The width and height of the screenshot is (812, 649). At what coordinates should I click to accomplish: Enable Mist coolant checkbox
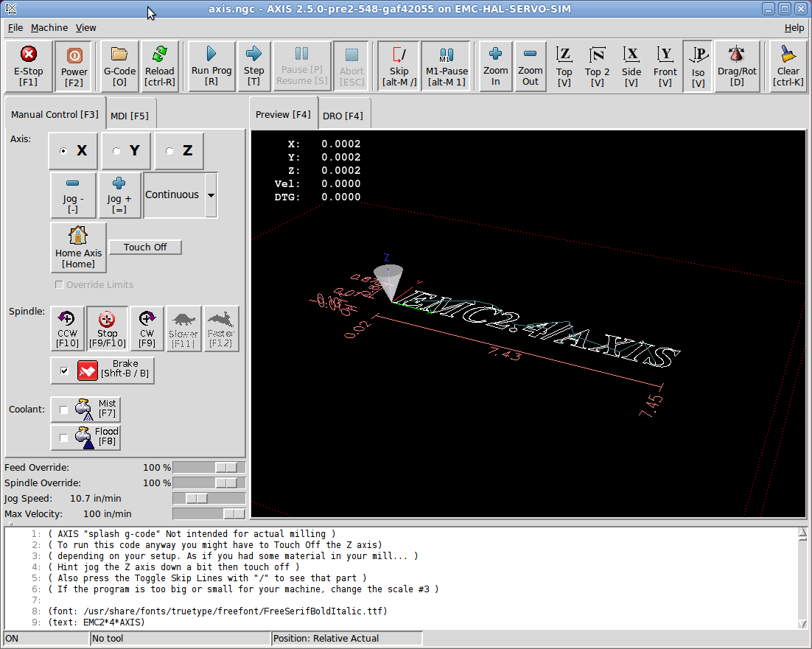tap(63, 410)
